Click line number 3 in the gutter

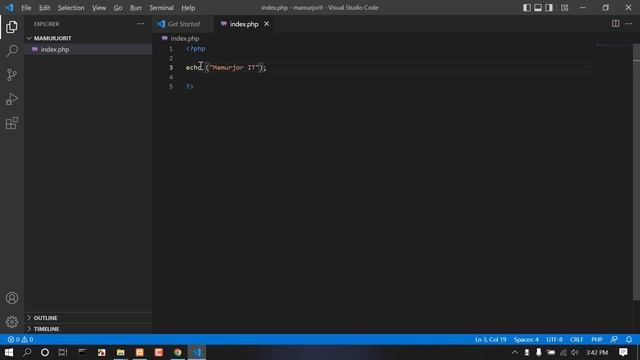pyautogui.click(x=171, y=68)
